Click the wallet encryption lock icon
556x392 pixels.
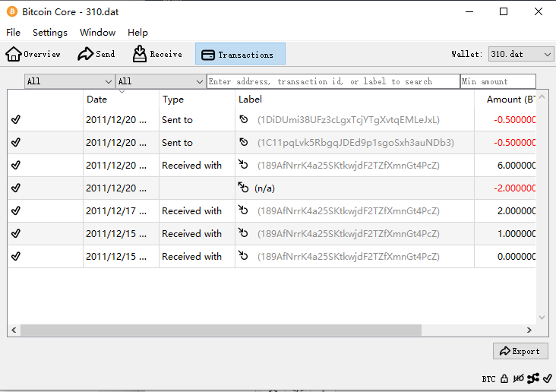click(504, 378)
